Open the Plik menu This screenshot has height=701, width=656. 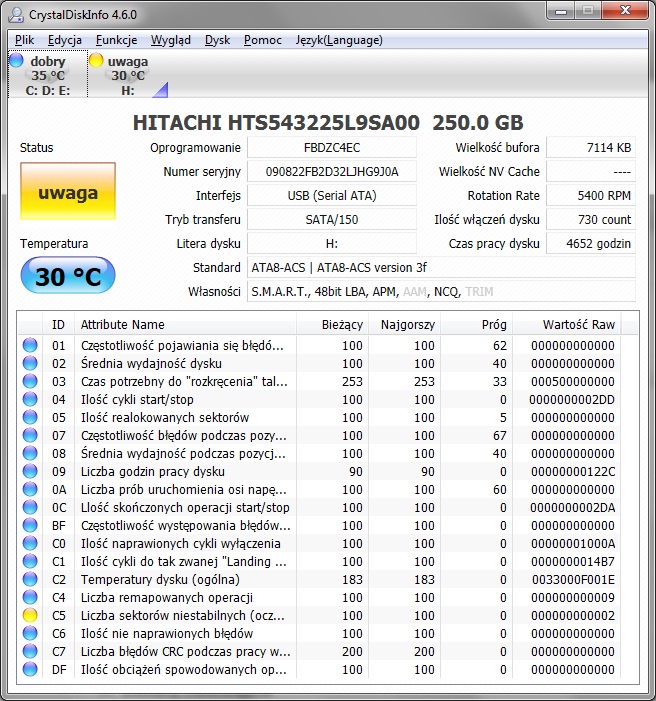pyautogui.click(x=25, y=40)
